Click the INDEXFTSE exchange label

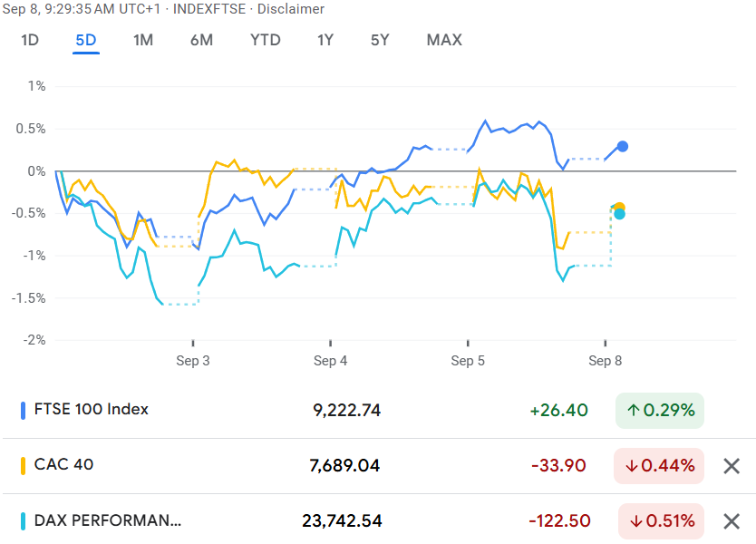209,9
